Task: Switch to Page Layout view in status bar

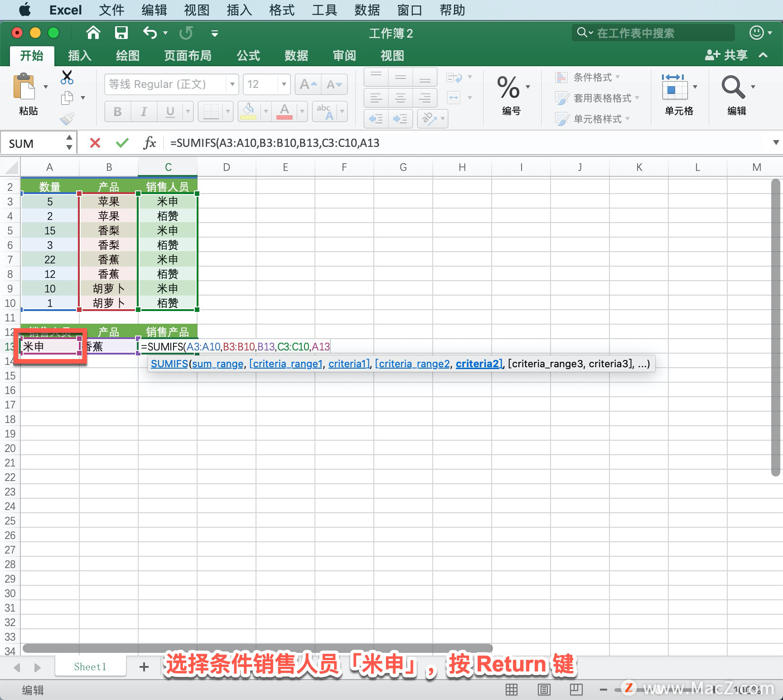Action: 544,690
